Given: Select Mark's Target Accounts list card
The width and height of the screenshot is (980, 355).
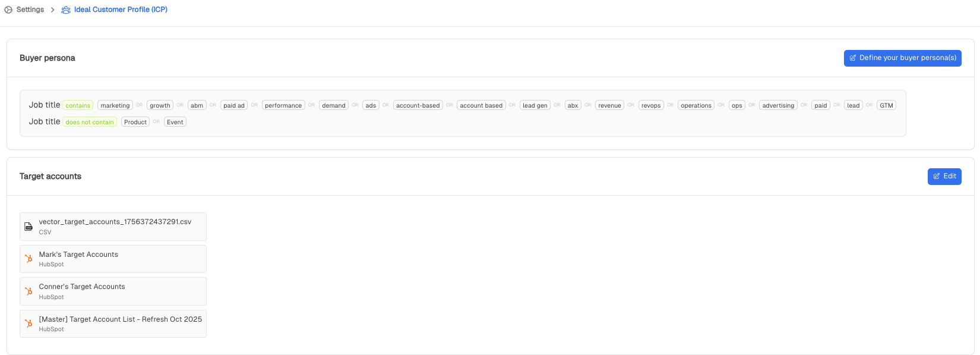Looking at the screenshot, I should pyautogui.click(x=113, y=259).
